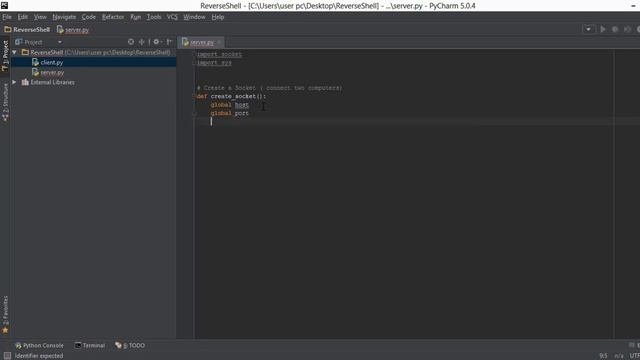Open the Edit menu
Screen dimensions: 640x360
[x=22, y=17]
